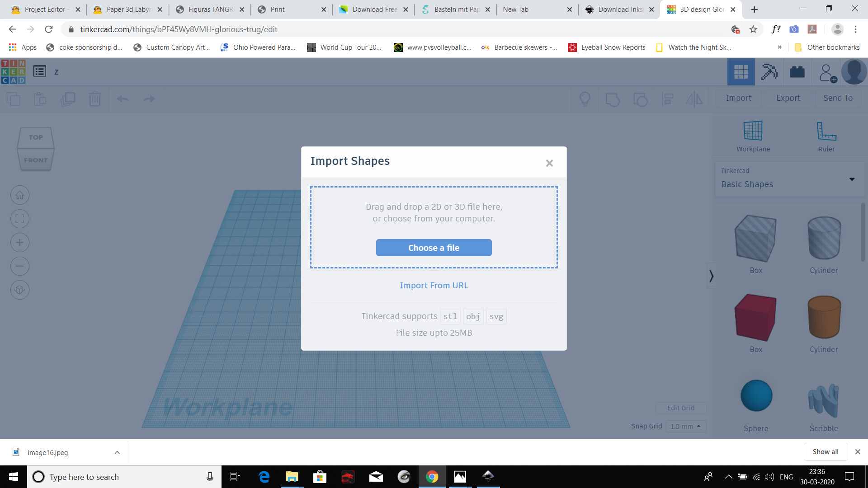Switch to the Project Editor tab
Screen dimensions: 868x488
(44, 9)
